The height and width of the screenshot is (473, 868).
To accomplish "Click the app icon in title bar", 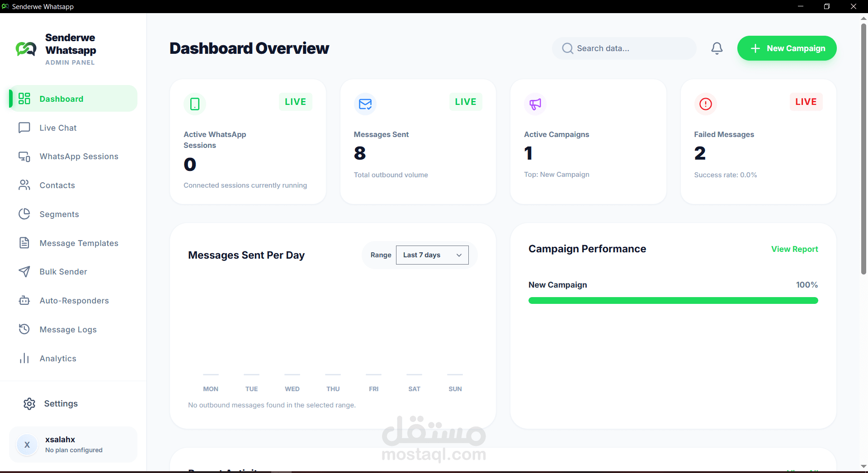I will (x=5, y=6).
